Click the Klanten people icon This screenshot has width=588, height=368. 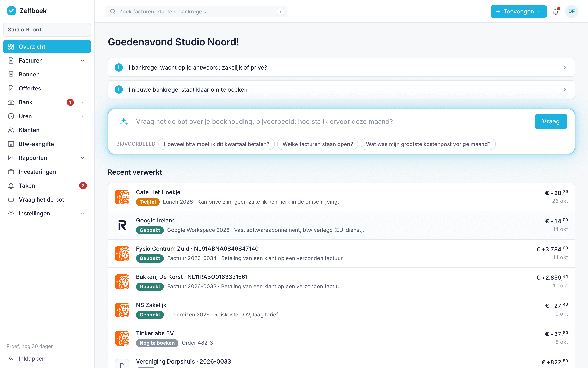pos(11,130)
